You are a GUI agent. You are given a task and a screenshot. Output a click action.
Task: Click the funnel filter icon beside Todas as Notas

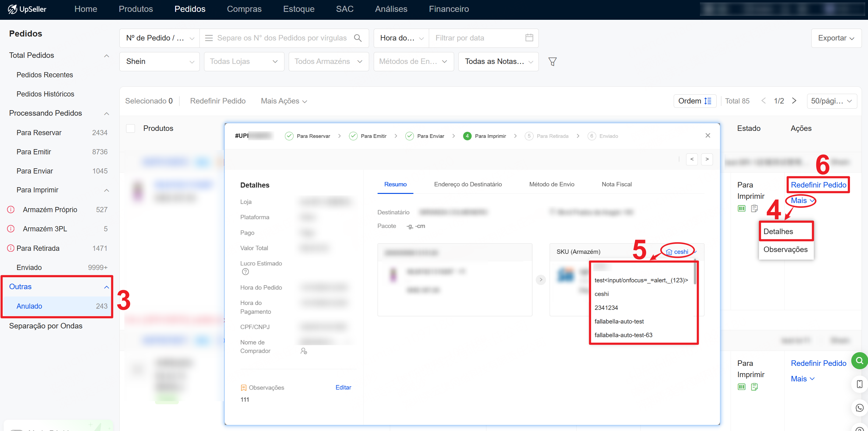coord(552,61)
